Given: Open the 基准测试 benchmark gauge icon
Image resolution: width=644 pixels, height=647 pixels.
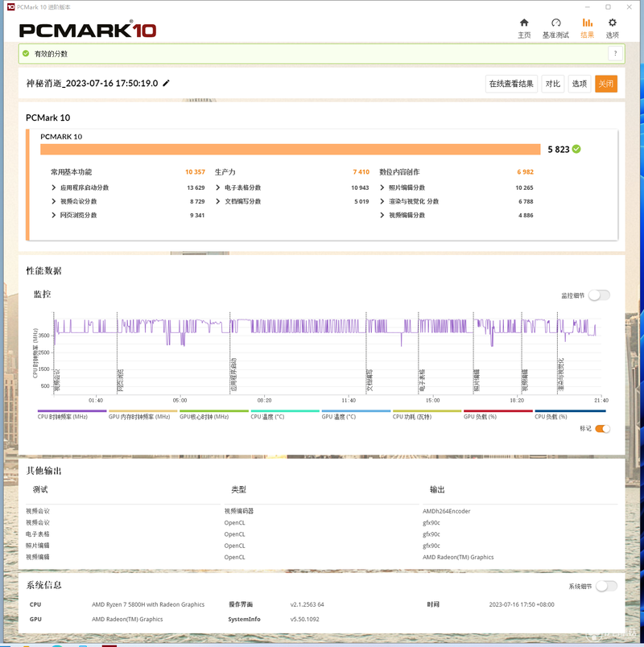Looking at the screenshot, I should (x=555, y=23).
